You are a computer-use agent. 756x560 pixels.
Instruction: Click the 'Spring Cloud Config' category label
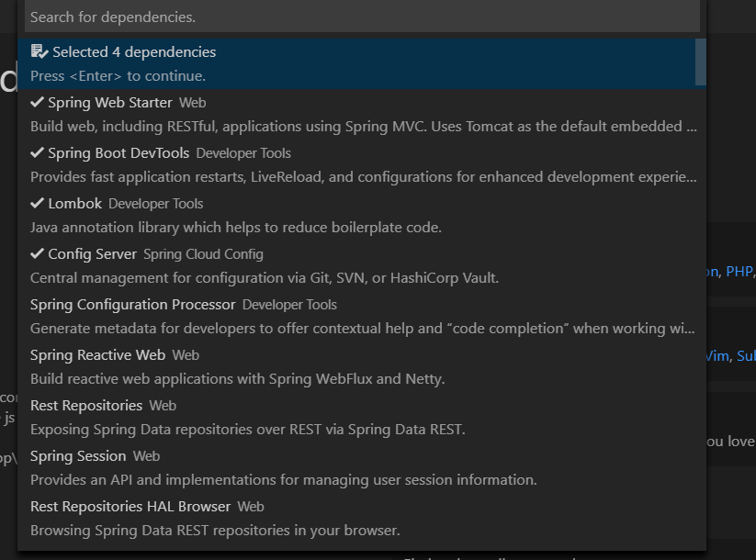tap(203, 254)
